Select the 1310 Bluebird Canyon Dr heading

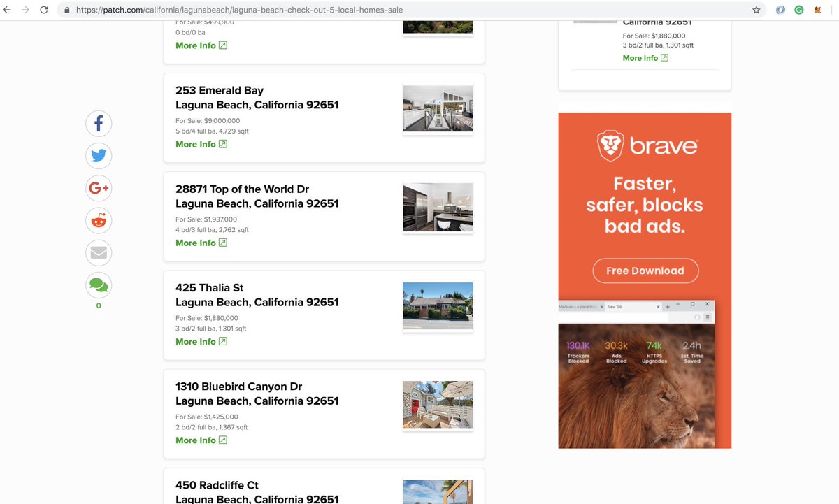coord(257,394)
